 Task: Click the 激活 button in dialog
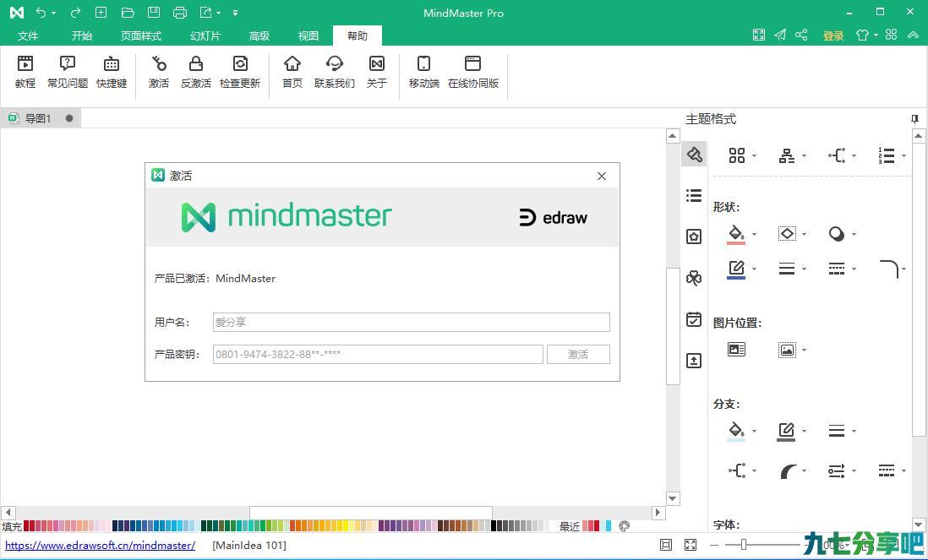point(578,354)
